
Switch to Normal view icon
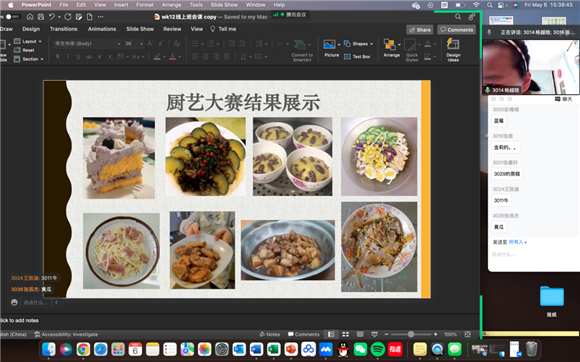331,334
